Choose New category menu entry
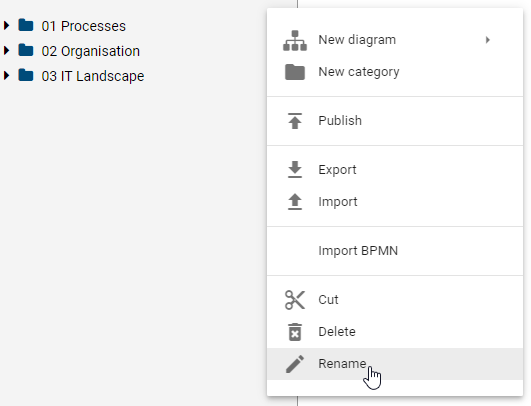 pos(395,72)
